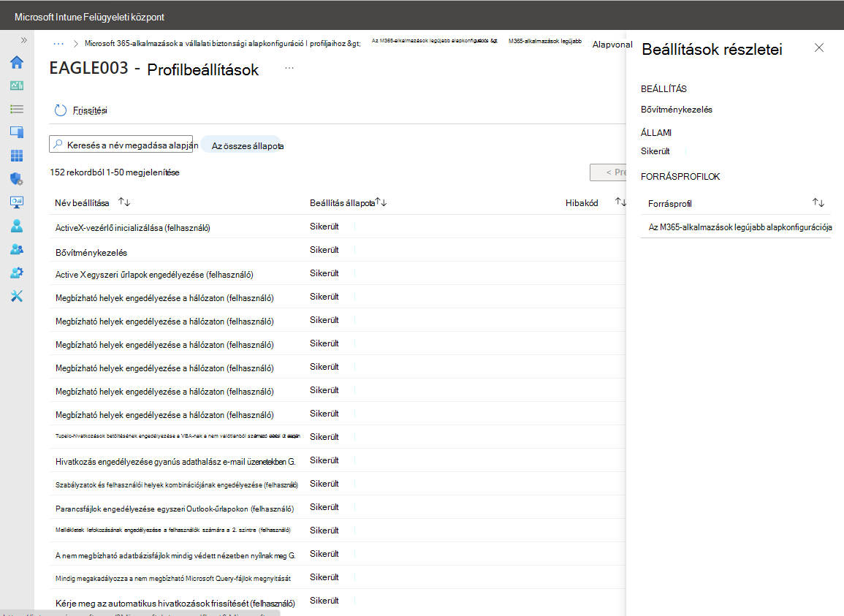
Task: Sort Forrásprofil column in details pane
Action: [x=818, y=203]
